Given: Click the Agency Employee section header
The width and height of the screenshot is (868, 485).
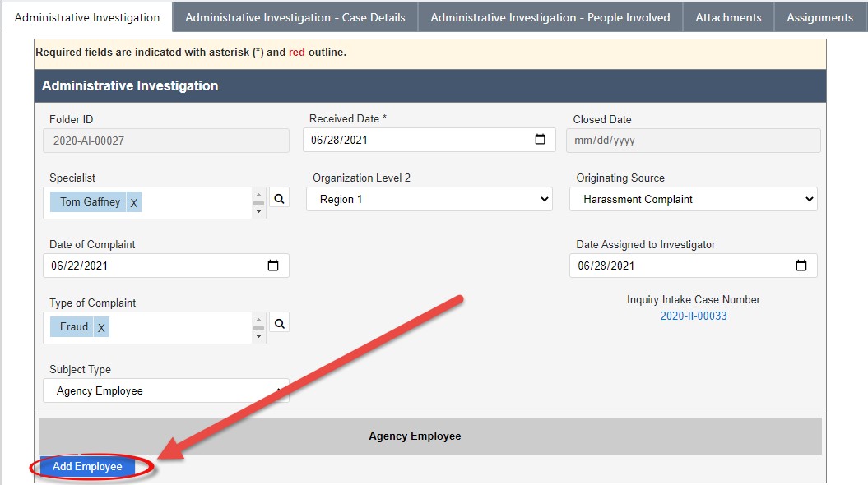Looking at the screenshot, I should [430, 436].
